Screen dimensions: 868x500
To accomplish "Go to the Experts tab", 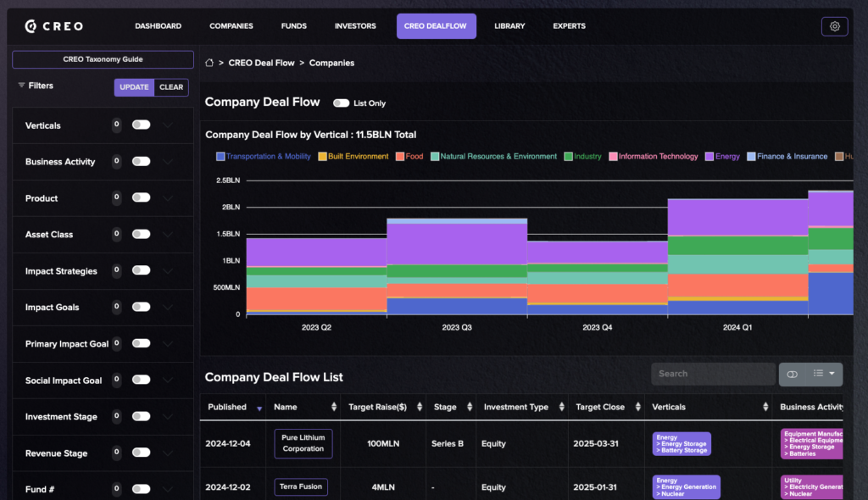I will pyautogui.click(x=569, y=26).
